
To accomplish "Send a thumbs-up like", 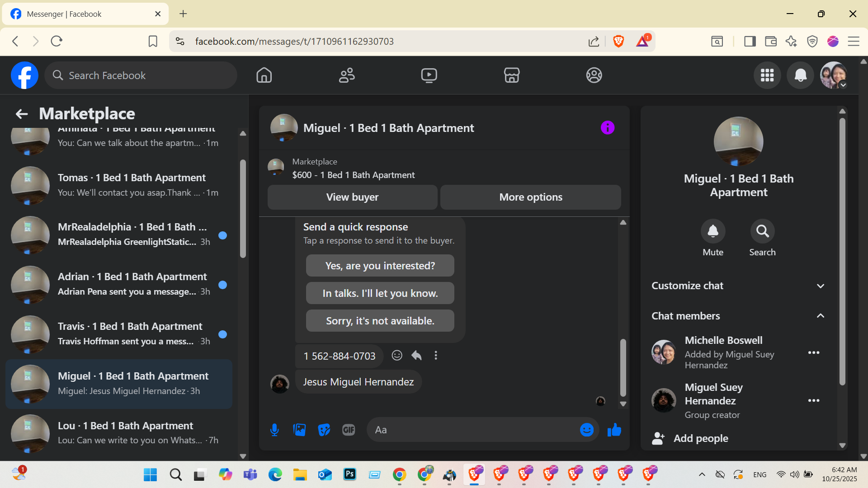I will coord(614,430).
